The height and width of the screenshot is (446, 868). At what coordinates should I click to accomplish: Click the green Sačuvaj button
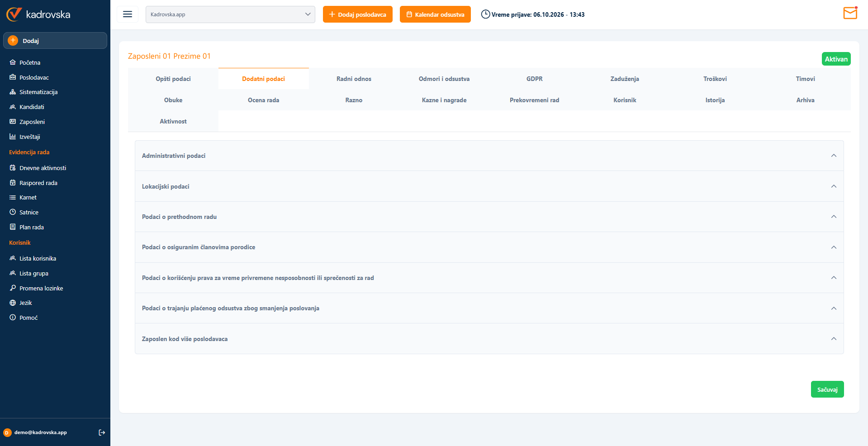click(x=827, y=389)
